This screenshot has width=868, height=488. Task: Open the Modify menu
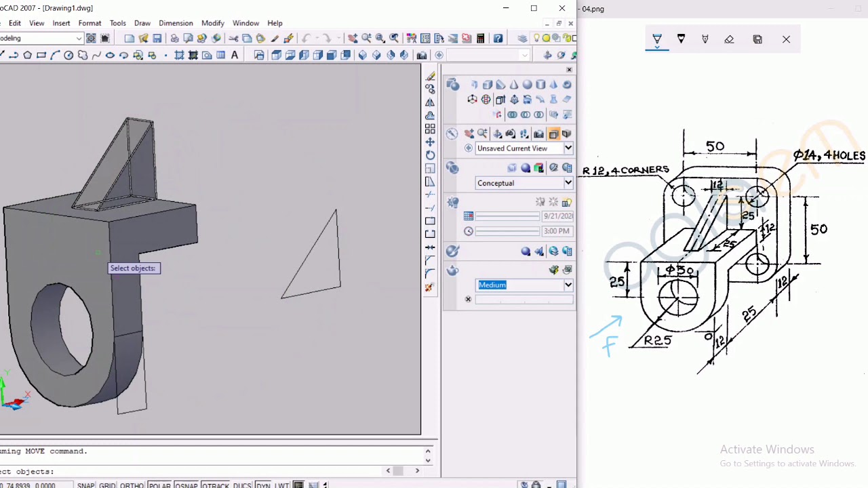click(x=212, y=23)
